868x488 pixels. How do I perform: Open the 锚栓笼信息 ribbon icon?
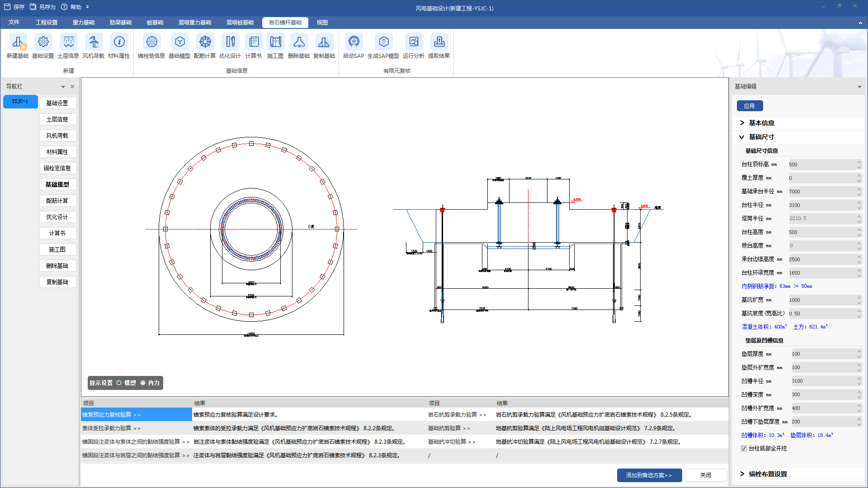151,43
